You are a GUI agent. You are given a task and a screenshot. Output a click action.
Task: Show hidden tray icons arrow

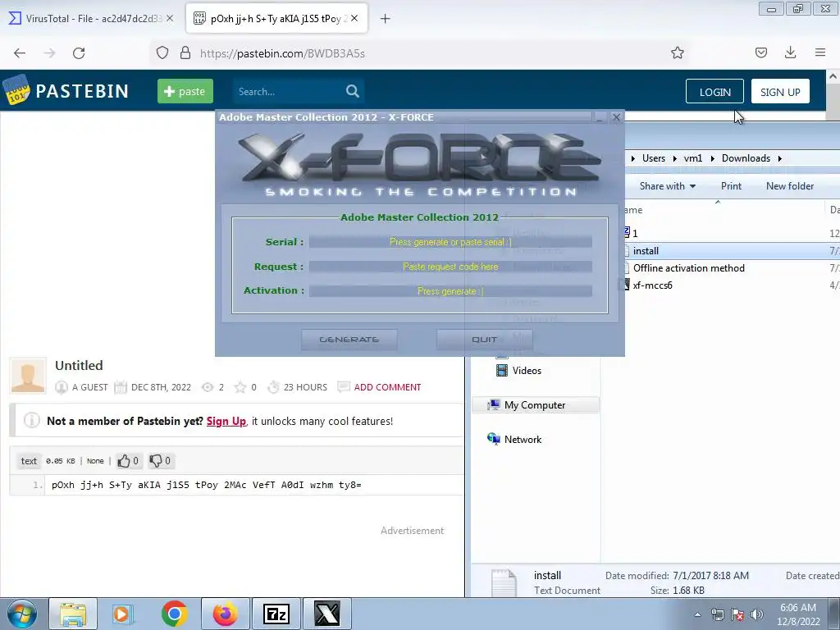(697, 614)
